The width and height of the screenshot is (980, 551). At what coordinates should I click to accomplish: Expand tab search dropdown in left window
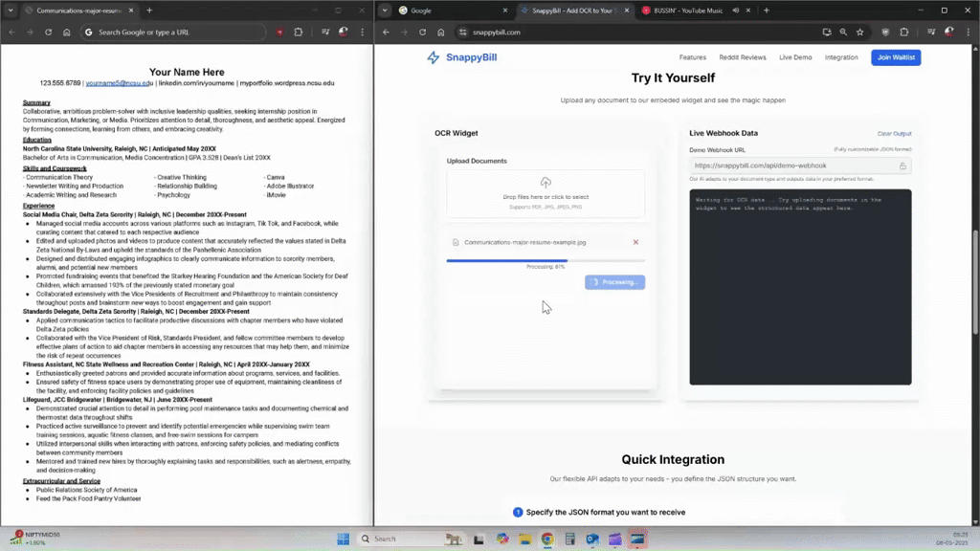click(11, 11)
